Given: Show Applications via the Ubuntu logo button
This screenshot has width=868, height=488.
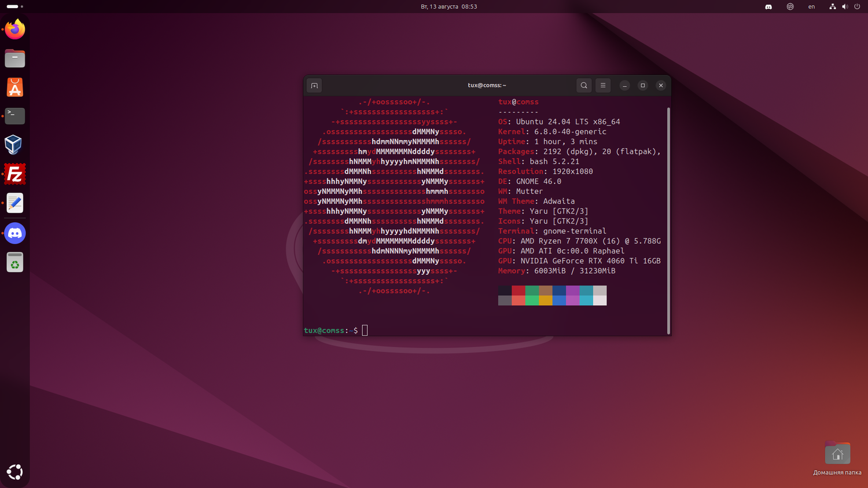Looking at the screenshot, I should (15, 472).
